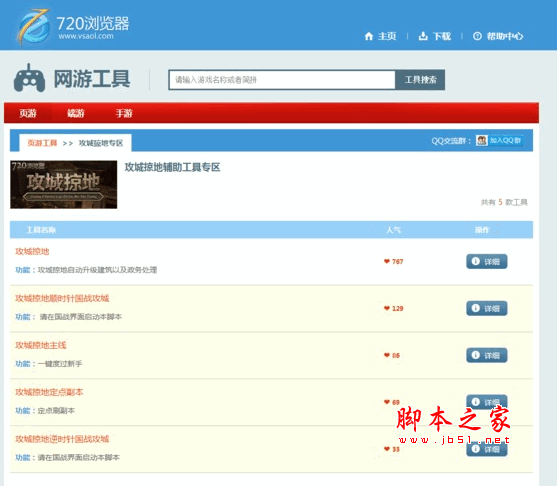The width and height of the screenshot is (557, 486).
Task: Switch to the 端游 tab
Action: pyautogui.click(x=76, y=113)
